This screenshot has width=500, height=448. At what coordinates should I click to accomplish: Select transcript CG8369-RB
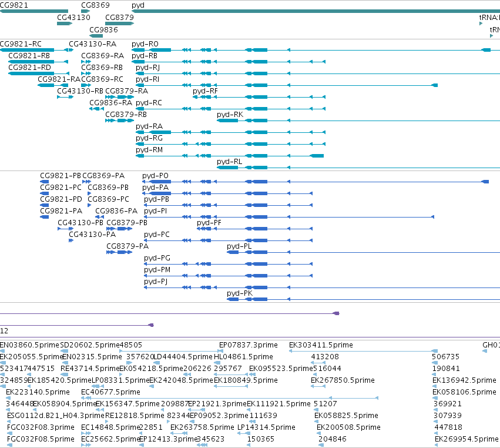click(102, 68)
